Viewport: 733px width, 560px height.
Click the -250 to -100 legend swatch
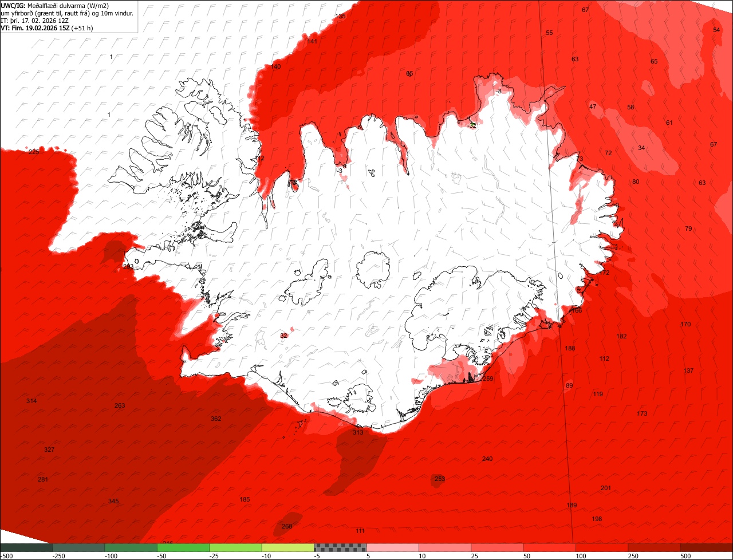tap(78, 547)
